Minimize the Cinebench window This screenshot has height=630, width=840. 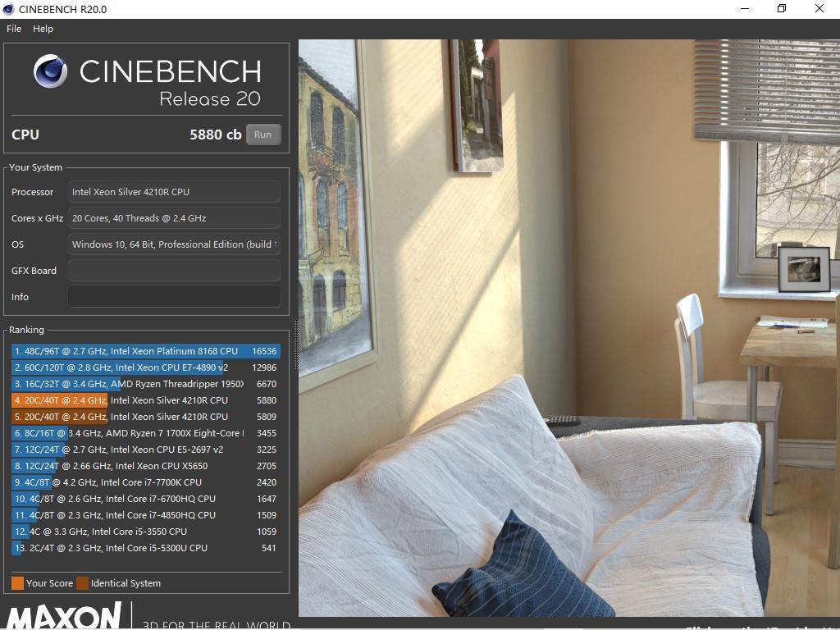pos(745,8)
